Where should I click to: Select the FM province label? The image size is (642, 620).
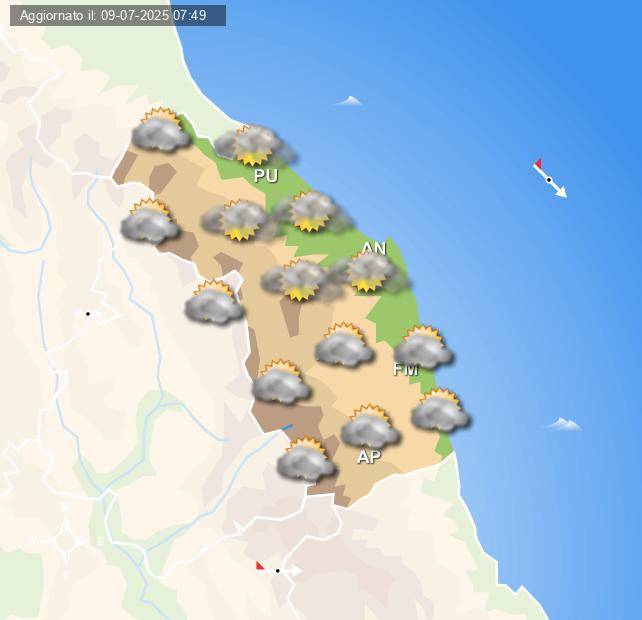click(x=405, y=369)
